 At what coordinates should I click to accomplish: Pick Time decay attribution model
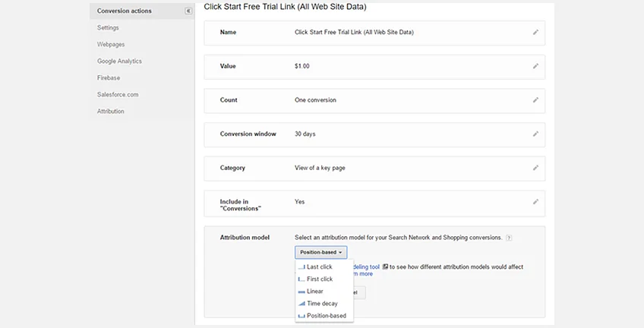(x=322, y=304)
